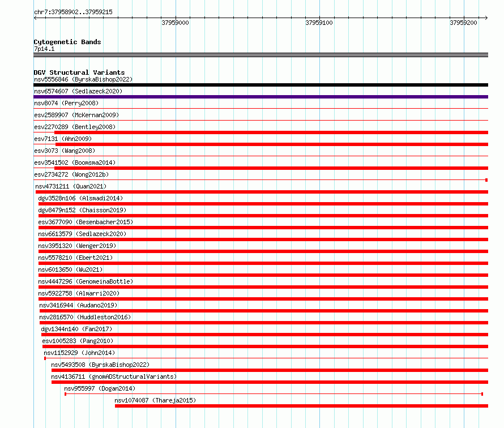The height and width of the screenshot is (428, 504).
Task: Select the 7p14.1 band label
Action: 44,49
